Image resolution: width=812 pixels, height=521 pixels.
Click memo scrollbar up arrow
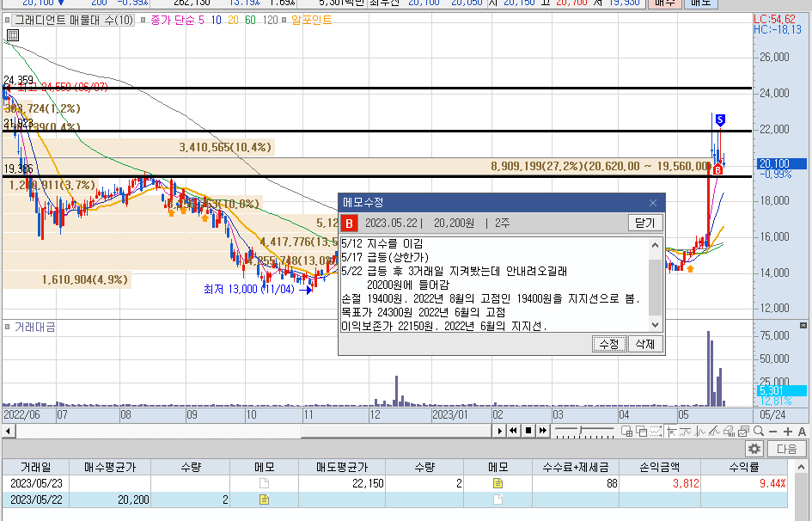[x=655, y=245]
